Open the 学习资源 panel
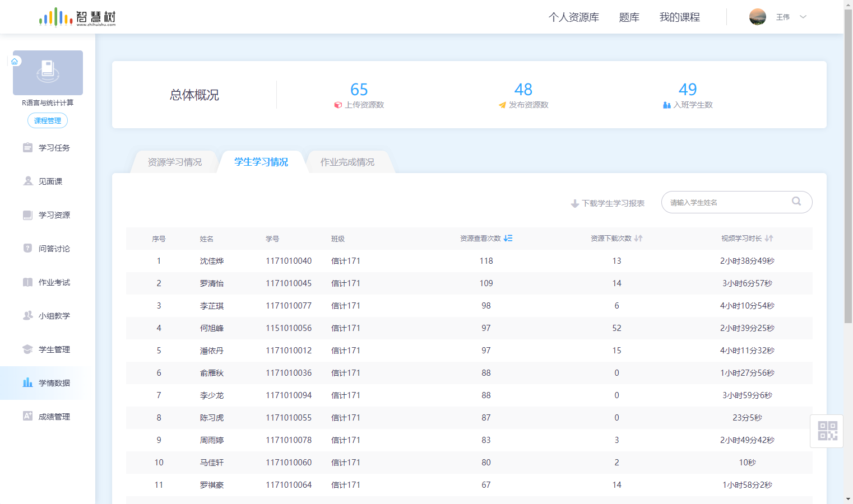The image size is (853, 504). pos(48,214)
